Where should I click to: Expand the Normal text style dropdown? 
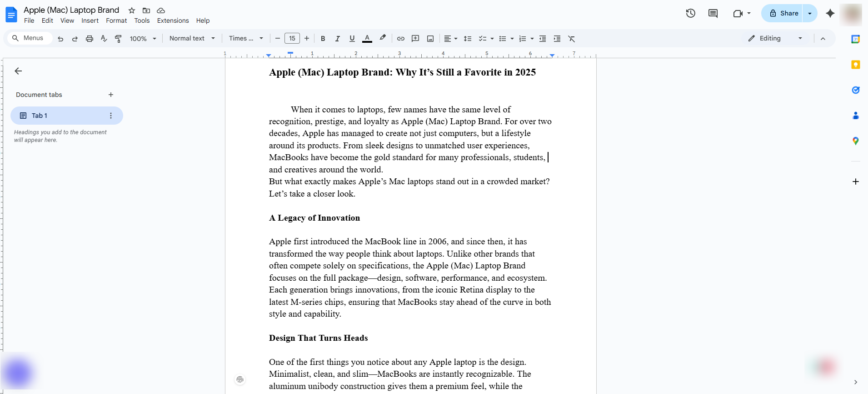(x=192, y=39)
